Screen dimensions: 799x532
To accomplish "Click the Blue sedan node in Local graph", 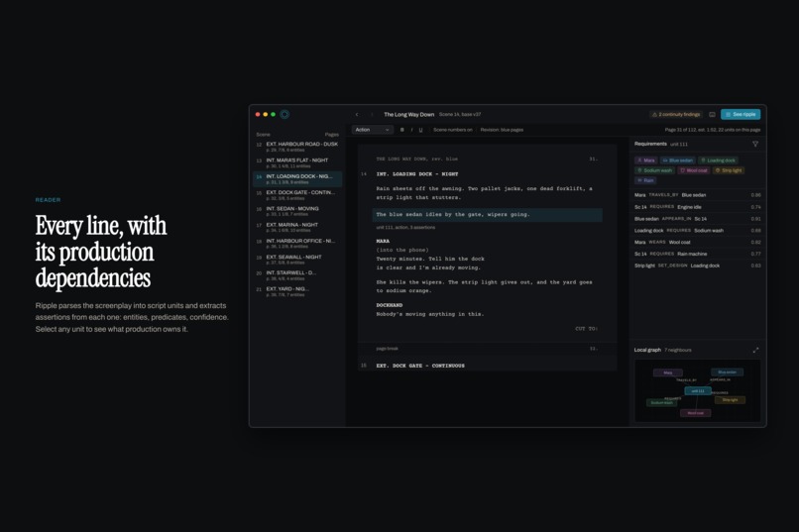I will point(728,372).
